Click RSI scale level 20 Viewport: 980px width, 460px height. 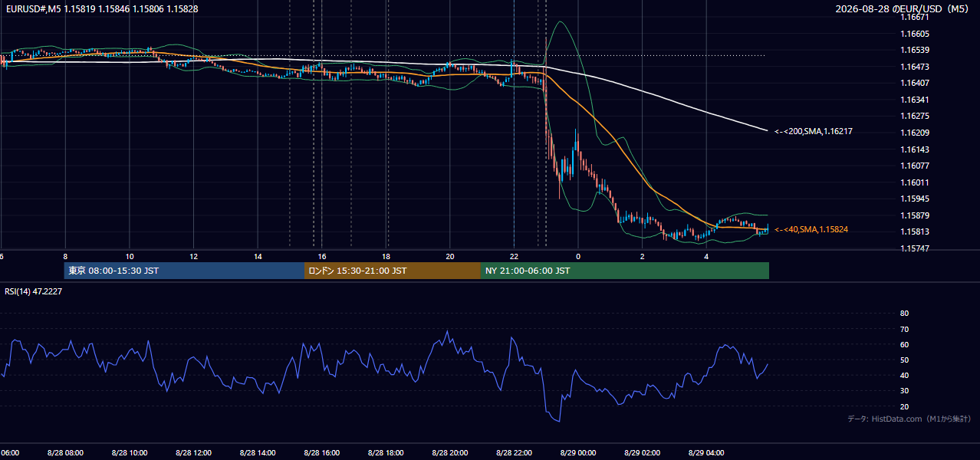904,406
